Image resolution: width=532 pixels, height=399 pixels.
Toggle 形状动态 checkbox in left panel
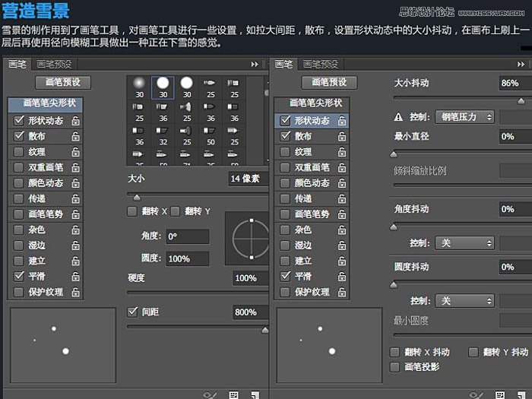pos(19,120)
